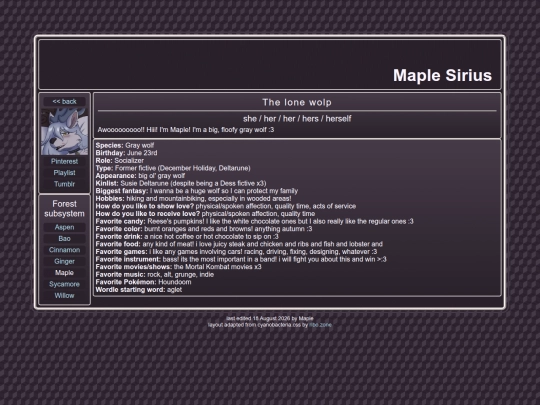Click the 'Awooooooooo!! Hii! I'm Maple!' intro text
Screen dimensions: 540x405
pyautogui.click(x=186, y=130)
